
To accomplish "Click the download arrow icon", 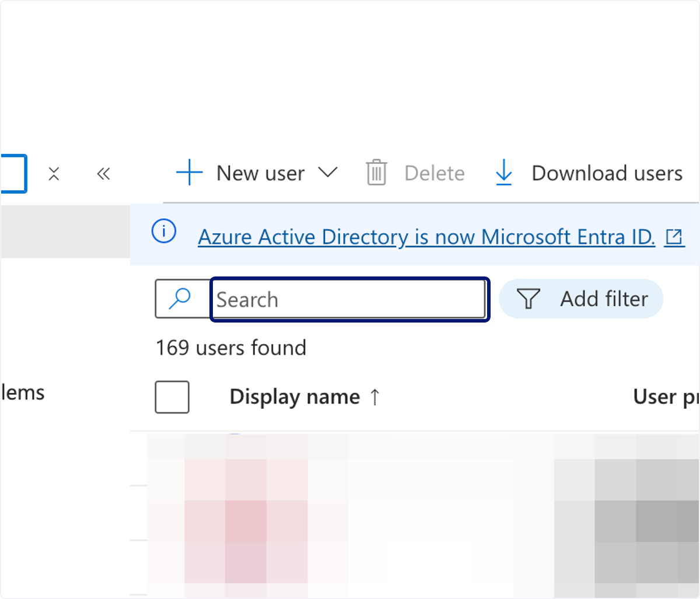I will pyautogui.click(x=503, y=173).
